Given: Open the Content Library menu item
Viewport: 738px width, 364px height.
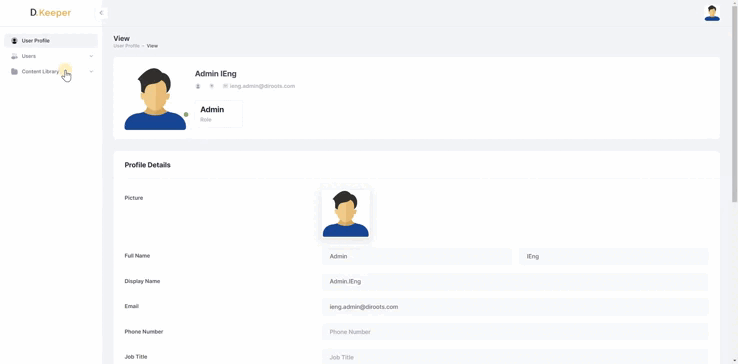Looking at the screenshot, I should point(51,72).
